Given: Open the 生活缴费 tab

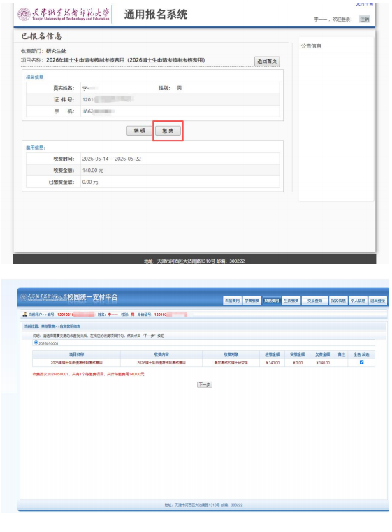Looking at the screenshot, I should coord(291,301).
